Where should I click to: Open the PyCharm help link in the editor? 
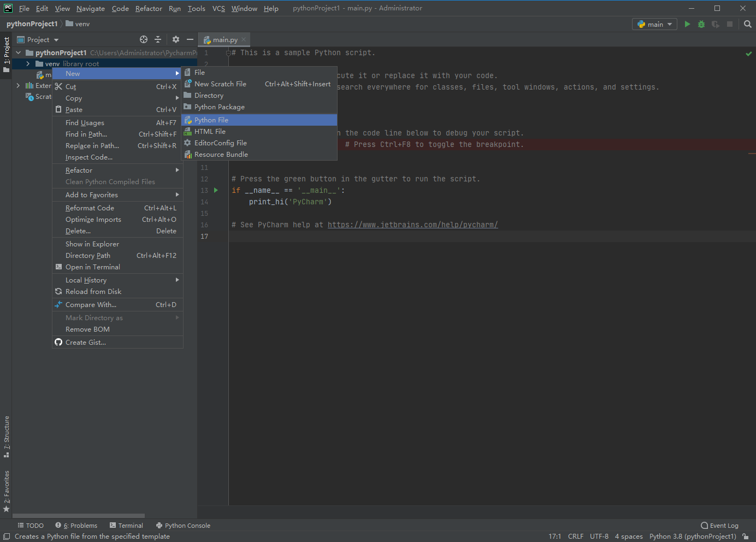[412, 224]
